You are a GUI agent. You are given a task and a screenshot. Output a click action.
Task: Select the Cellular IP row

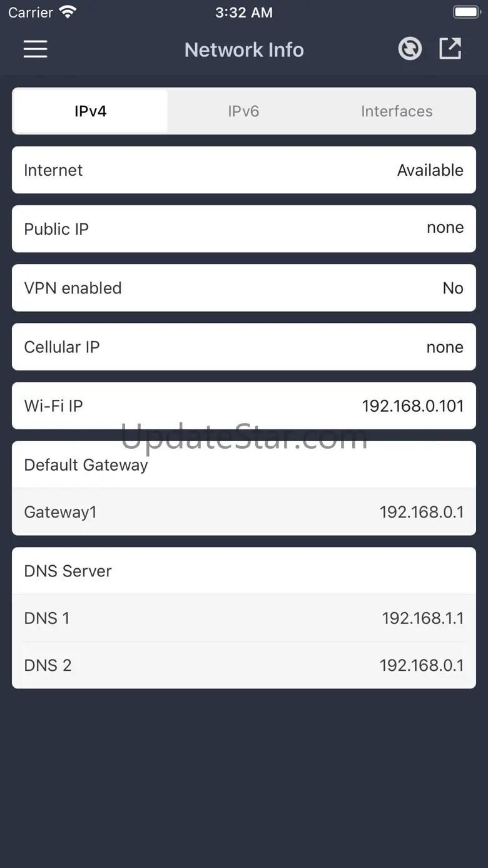244,347
